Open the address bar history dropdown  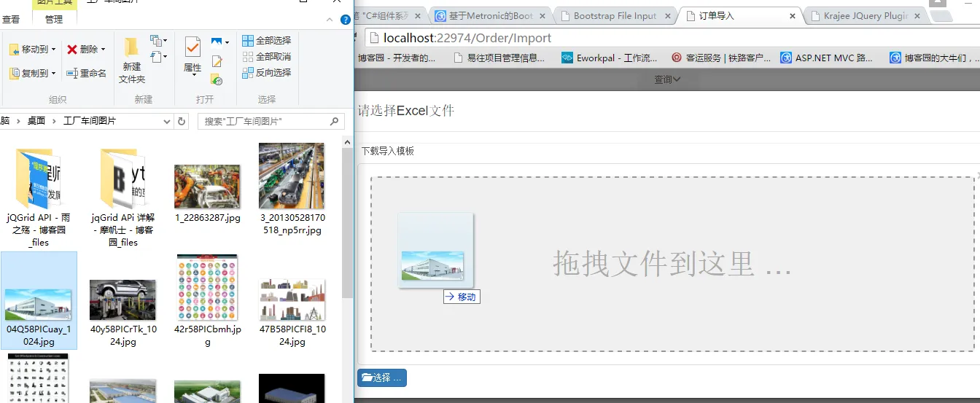coord(167,121)
